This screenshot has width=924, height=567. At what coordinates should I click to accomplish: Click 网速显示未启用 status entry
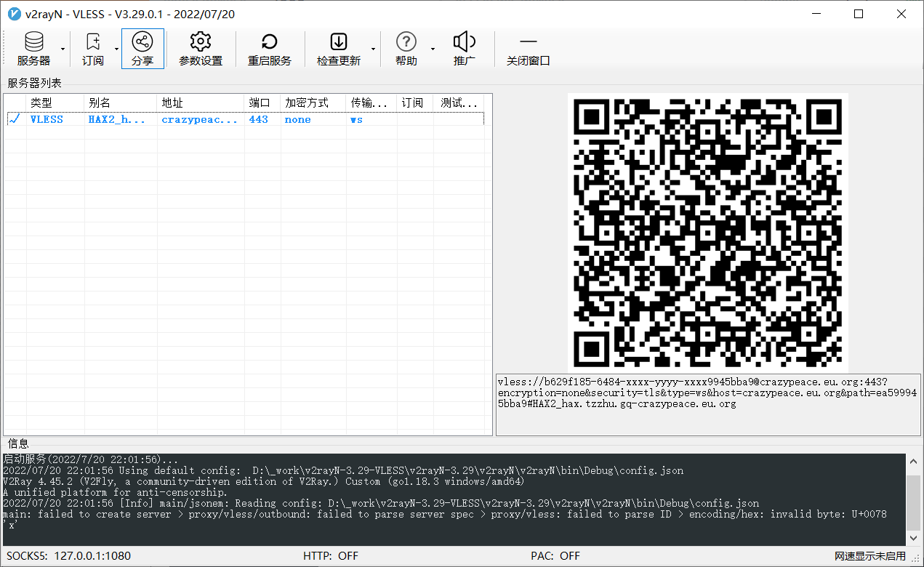[x=870, y=556]
